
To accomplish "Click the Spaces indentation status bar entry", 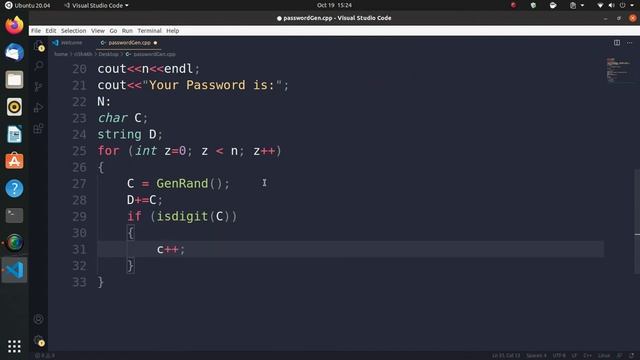I will (536, 356).
